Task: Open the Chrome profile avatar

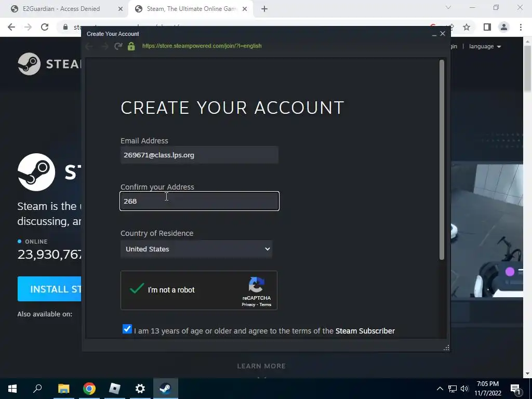Action: [x=504, y=27]
